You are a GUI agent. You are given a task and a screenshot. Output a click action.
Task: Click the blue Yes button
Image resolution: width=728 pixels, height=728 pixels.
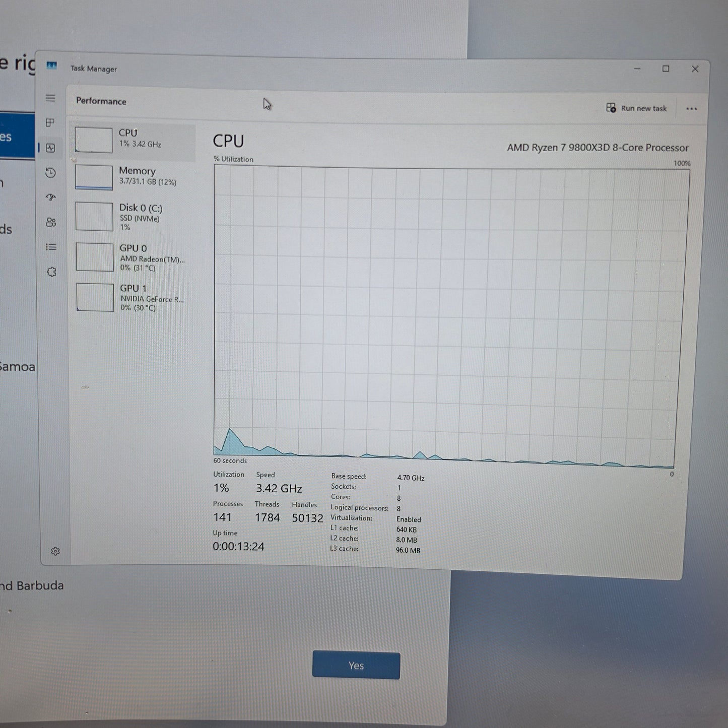pyautogui.click(x=356, y=665)
